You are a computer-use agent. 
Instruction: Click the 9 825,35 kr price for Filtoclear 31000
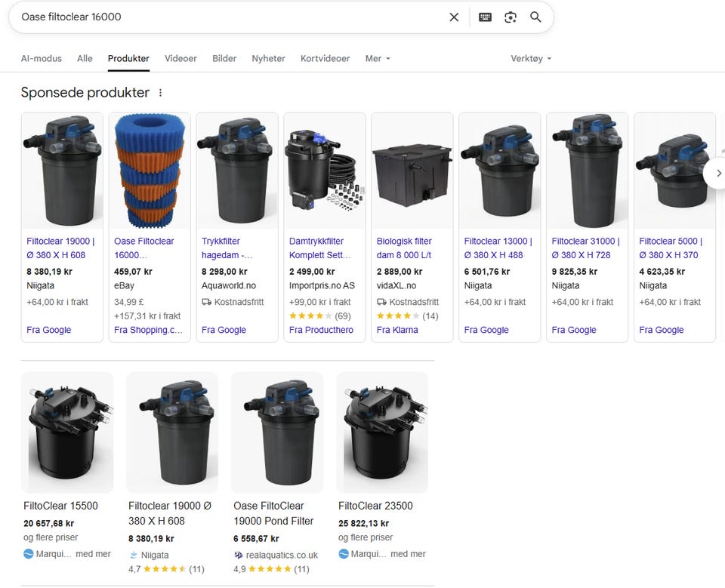pos(574,272)
